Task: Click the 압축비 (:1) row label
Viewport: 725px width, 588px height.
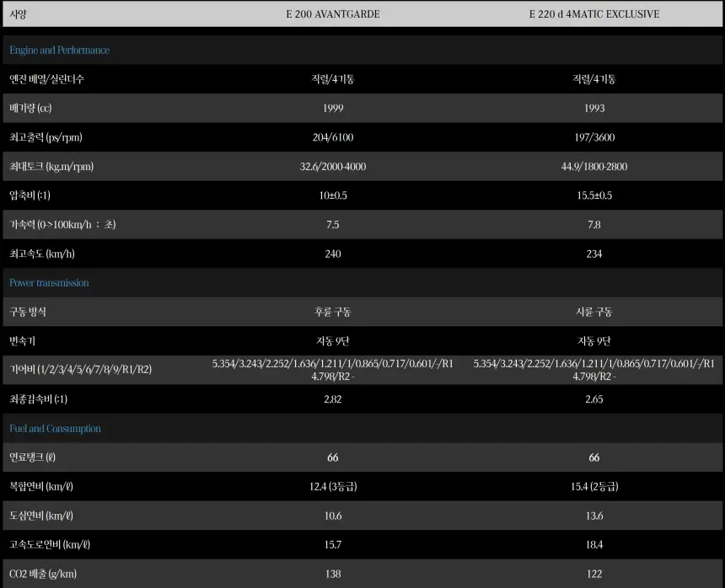Action: [x=30, y=195]
